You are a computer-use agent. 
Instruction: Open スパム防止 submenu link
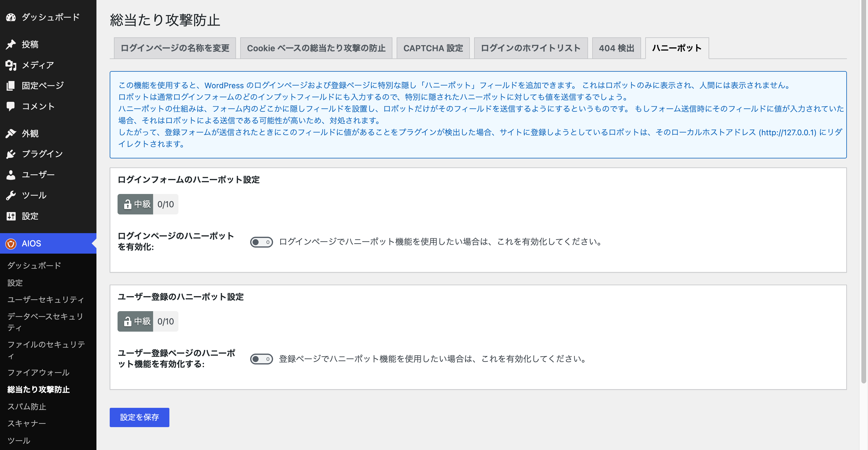27,407
